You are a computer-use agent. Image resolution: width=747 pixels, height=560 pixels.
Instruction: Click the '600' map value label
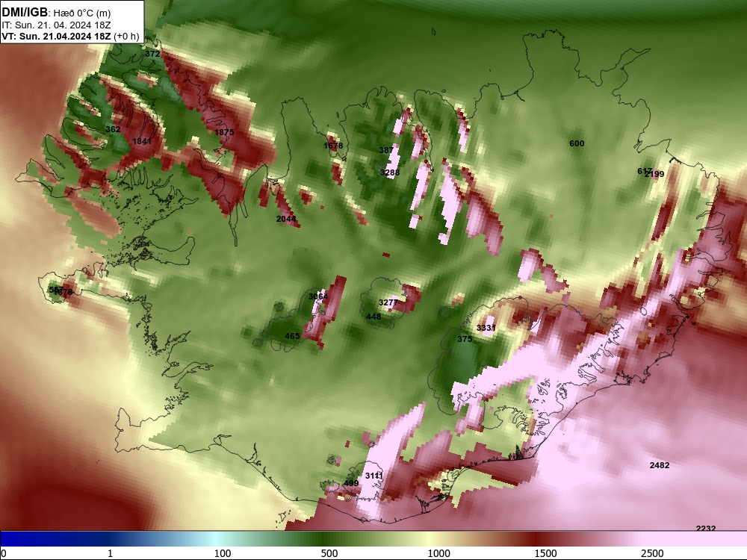577,143
